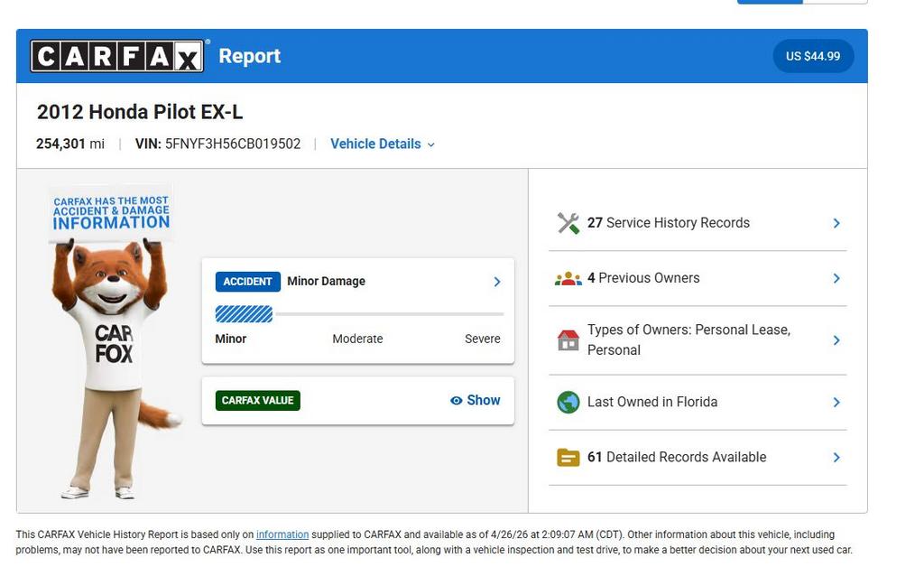
Task: Open 61 Detailed Records Available chevron
Action: pyautogui.click(x=836, y=458)
